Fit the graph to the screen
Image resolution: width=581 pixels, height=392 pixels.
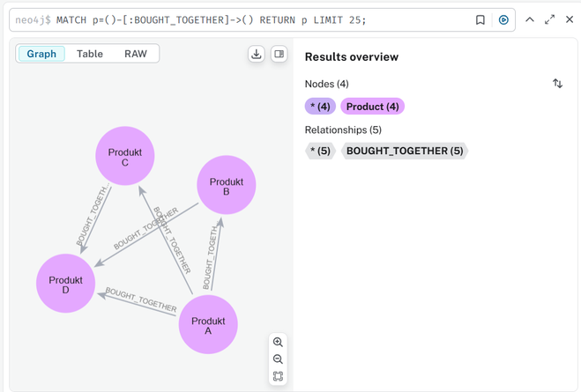278,376
